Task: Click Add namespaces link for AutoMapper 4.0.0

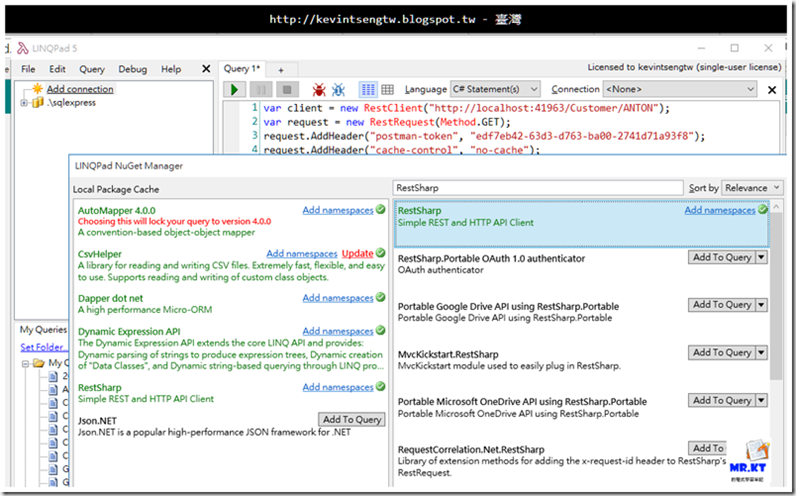Action: click(x=338, y=210)
